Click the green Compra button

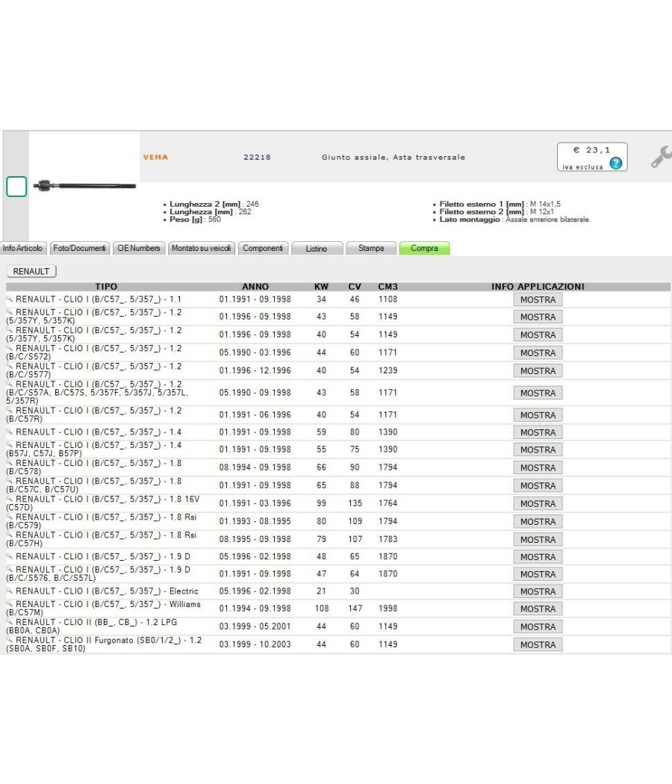pos(425,248)
